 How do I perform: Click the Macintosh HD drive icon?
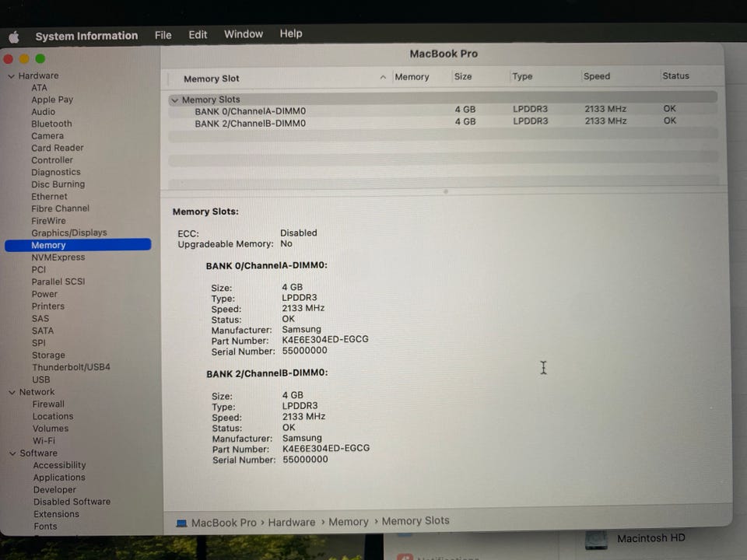click(x=596, y=541)
